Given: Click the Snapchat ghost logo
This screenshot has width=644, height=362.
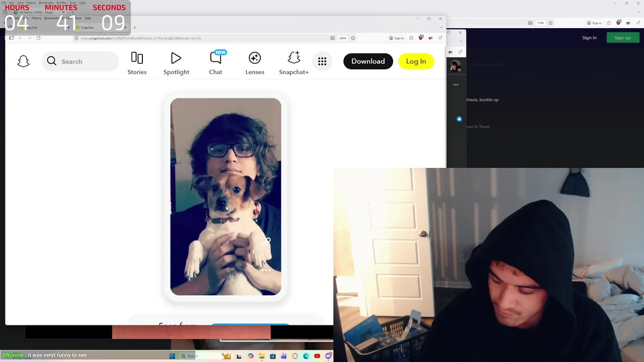Looking at the screenshot, I should point(23,61).
